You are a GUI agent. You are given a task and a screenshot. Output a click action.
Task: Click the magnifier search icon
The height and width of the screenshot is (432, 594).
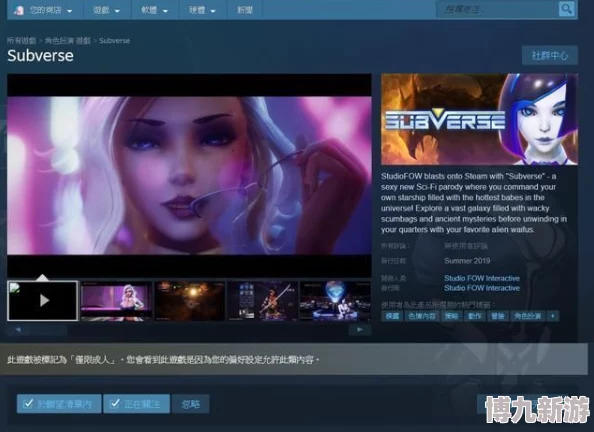[566, 9]
